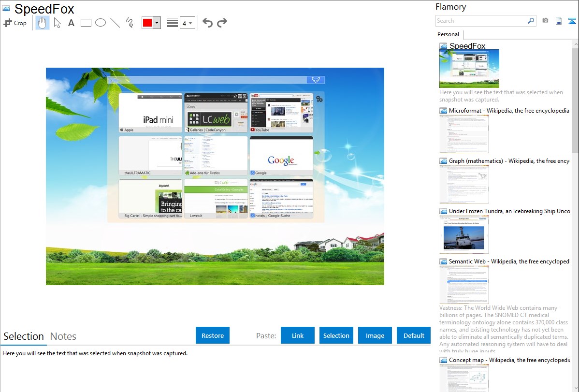
Task: Click the Concept map title text
Action: coord(509,360)
